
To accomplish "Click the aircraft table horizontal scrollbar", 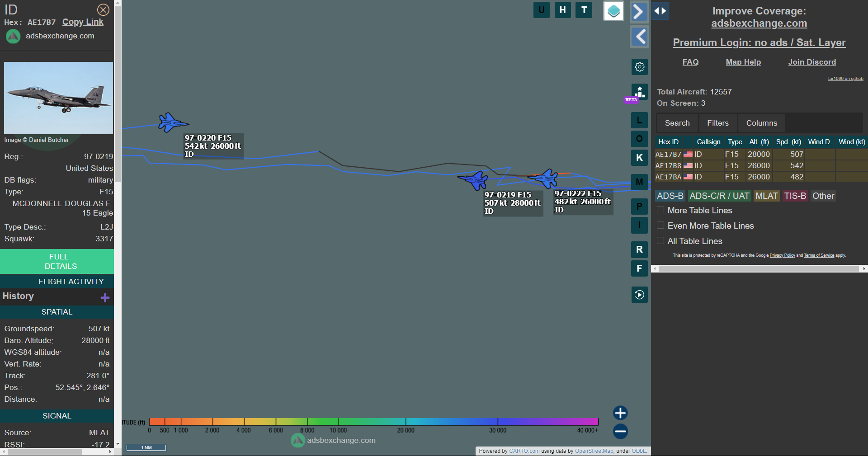I will pos(759,268).
